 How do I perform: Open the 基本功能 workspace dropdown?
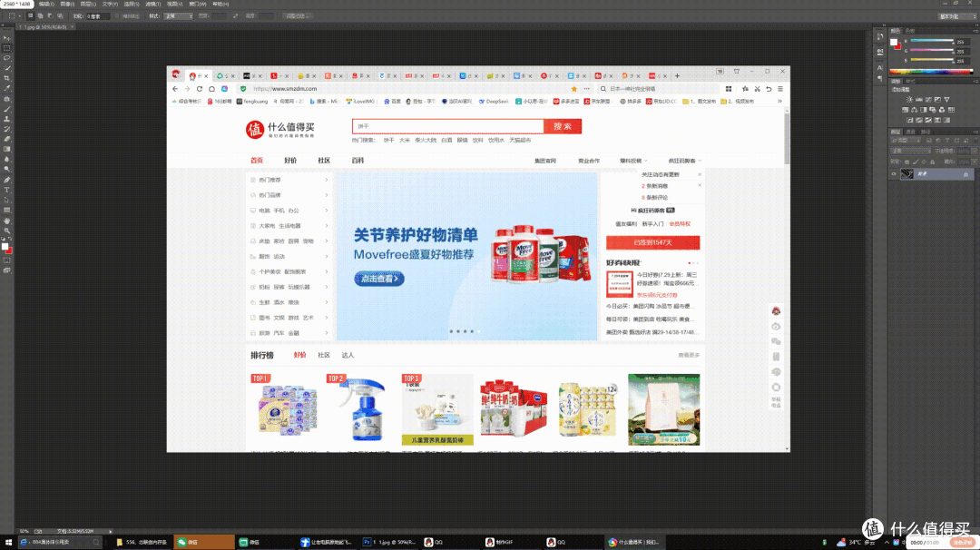(x=956, y=16)
